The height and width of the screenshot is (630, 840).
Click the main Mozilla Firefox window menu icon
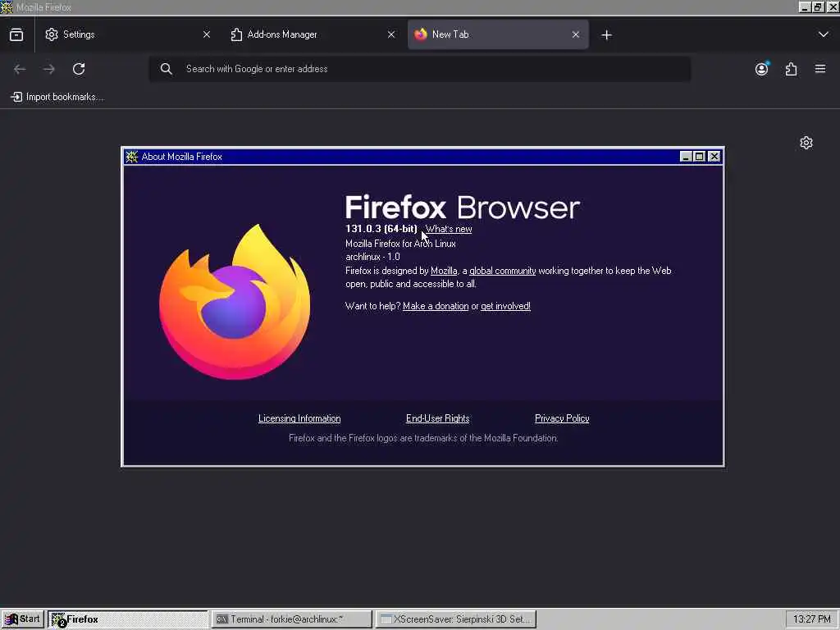point(7,7)
